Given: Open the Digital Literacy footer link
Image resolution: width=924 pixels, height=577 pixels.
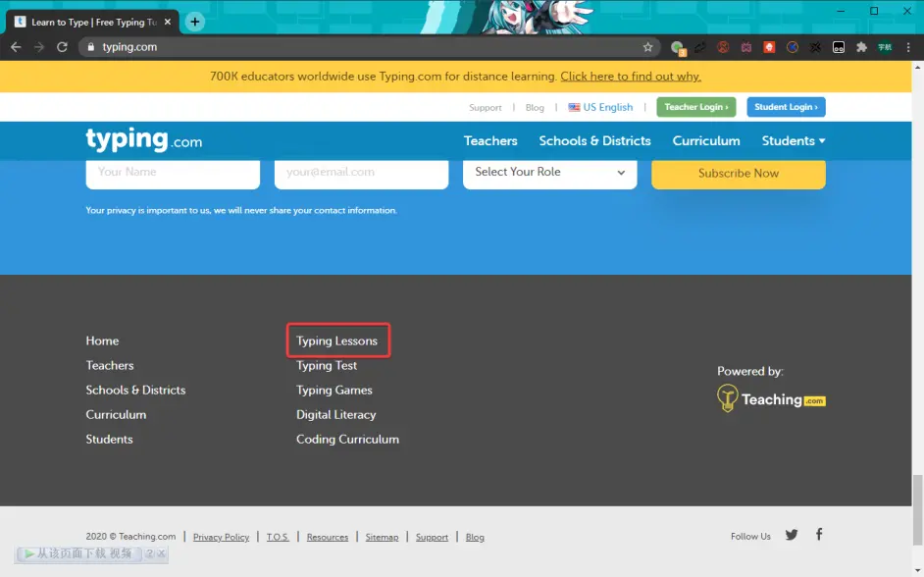Looking at the screenshot, I should point(335,415).
